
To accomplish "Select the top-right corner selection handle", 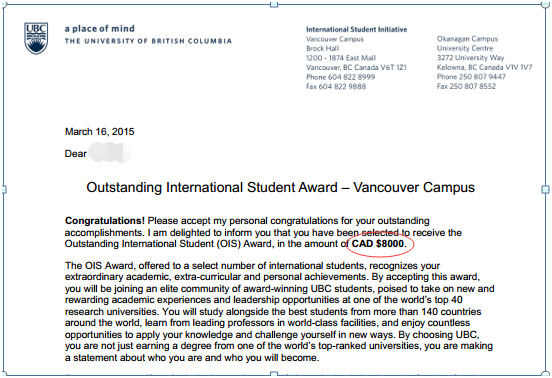I will point(545,5).
